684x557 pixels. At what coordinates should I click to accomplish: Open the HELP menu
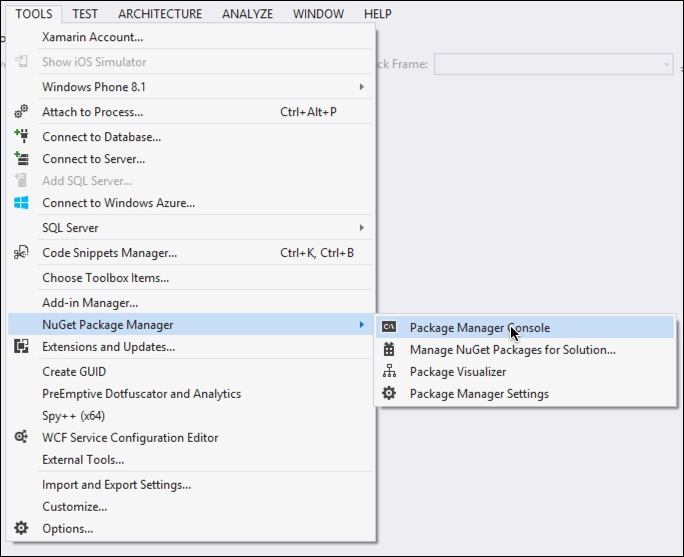coord(377,14)
